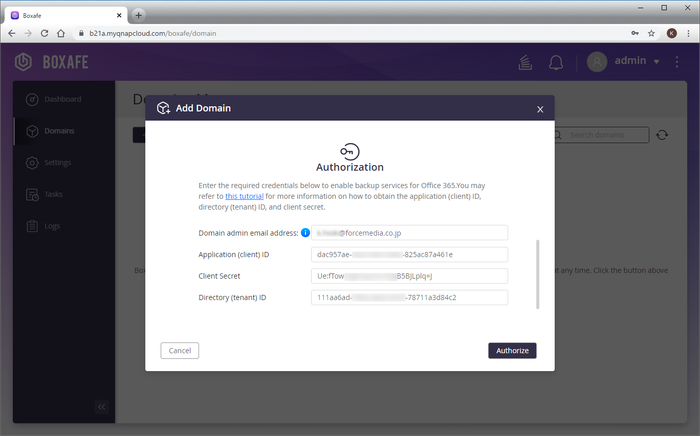Viewport: 700px width, 436px height.
Task: Click the Directory (tenant) ID field
Action: (x=410, y=297)
